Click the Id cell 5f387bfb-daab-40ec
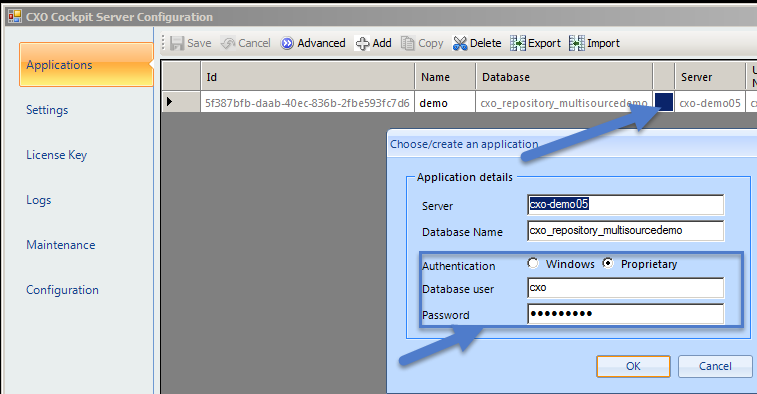The image size is (757, 394). point(308,102)
